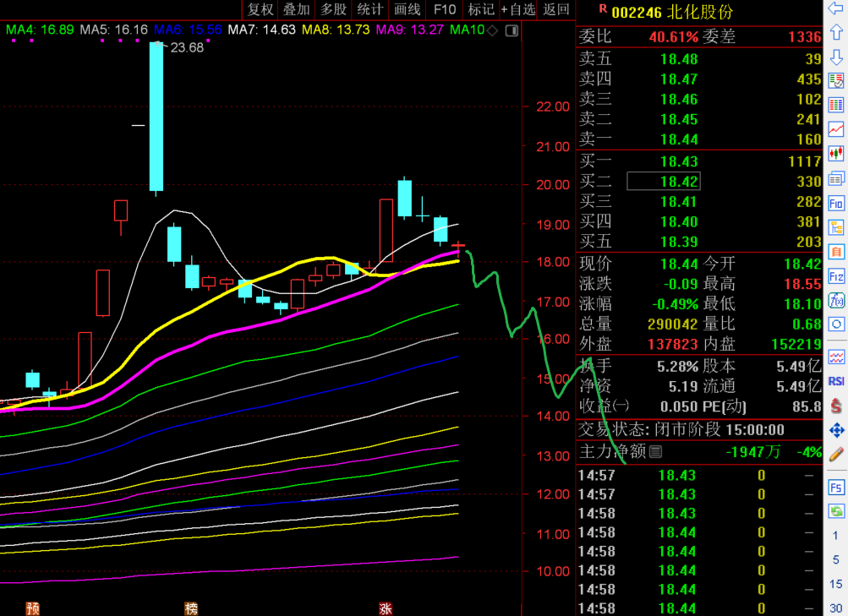Click the orange 自 watchlist icon

coord(835,252)
